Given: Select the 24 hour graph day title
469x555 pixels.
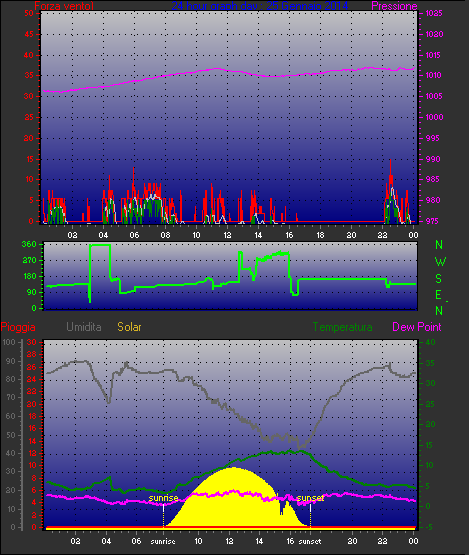Looking at the screenshot, I should (260, 6).
